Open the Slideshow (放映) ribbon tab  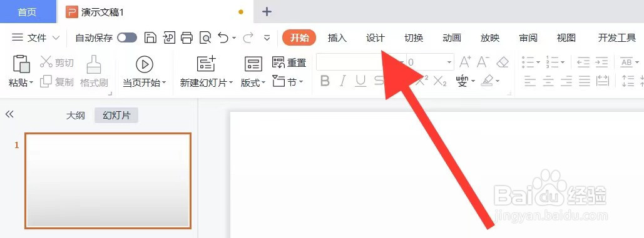pos(490,38)
